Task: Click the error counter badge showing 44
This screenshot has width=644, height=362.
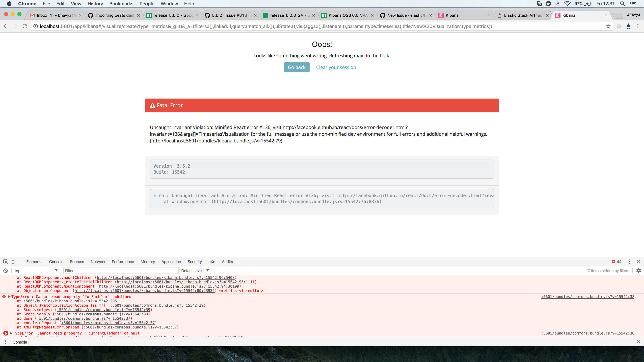Action: point(617,262)
